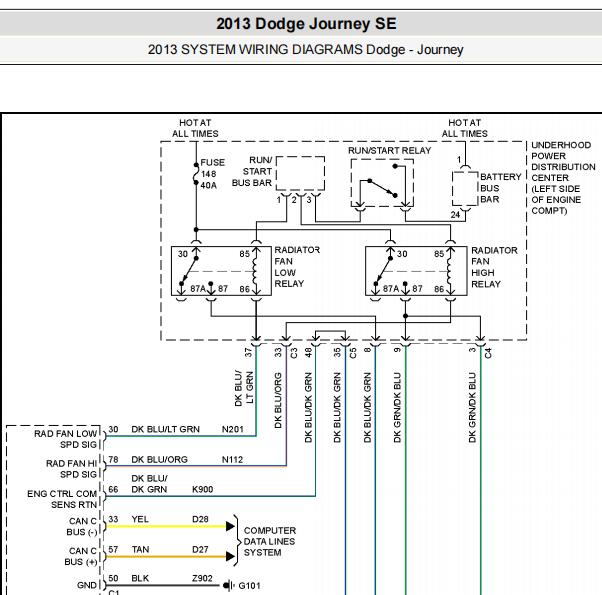Select the horizontal "DK BLU/LT GRN" label beside N201
The width and height of the screenshot is (602, 595).
click(165, 430)
